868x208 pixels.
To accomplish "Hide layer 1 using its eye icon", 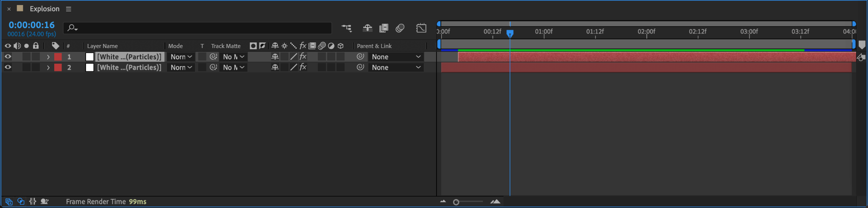I will pos(8,56).
